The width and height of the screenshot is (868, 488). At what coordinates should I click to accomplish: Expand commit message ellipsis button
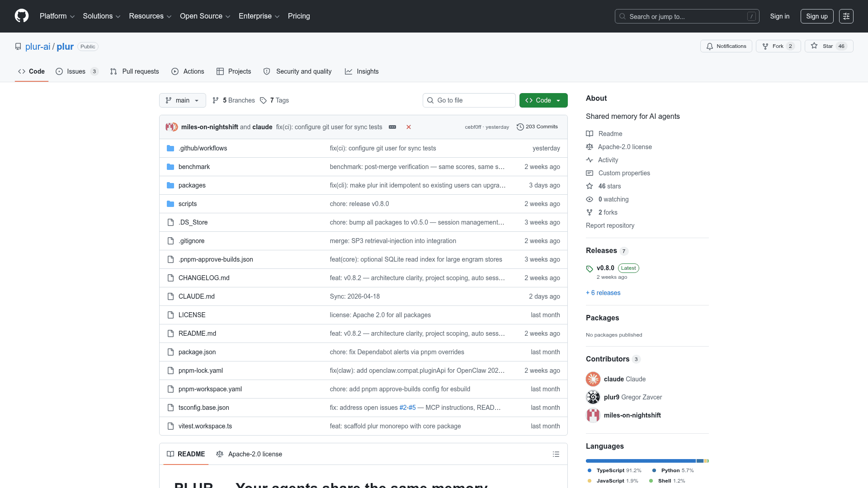pyautogui.click(x=392, y=127)
